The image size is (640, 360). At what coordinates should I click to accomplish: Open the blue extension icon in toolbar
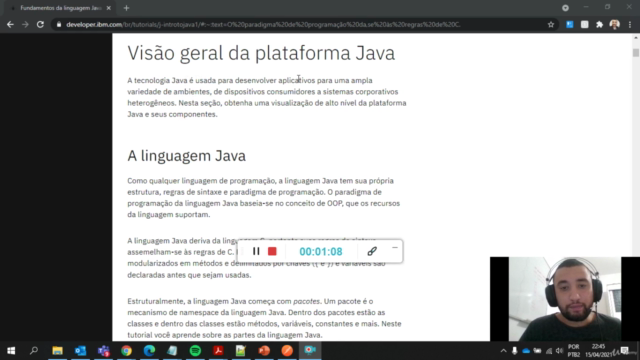pyautogui.click(x=570, y=24)
